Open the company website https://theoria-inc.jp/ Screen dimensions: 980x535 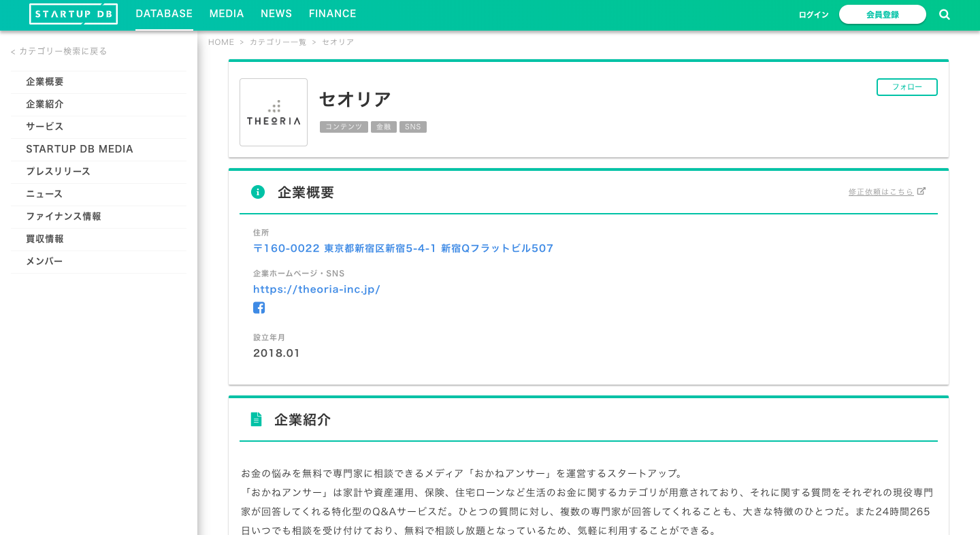[316, 289]
